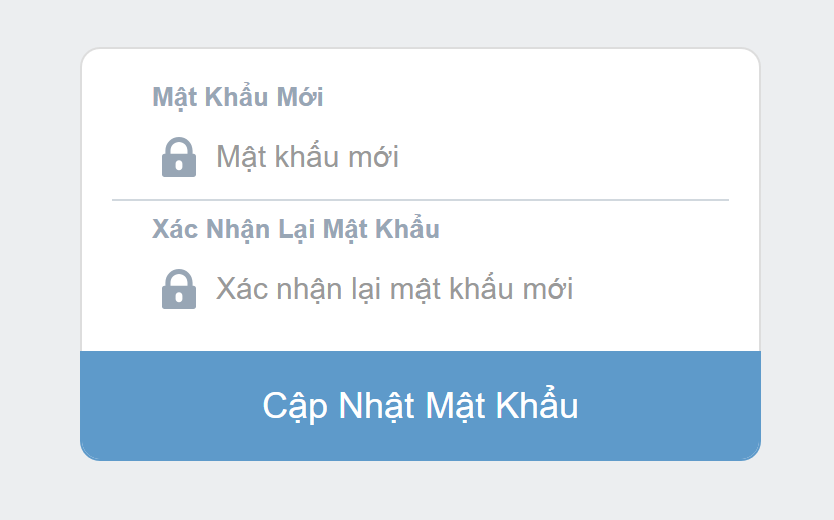Click empty space right of confirm password placeholder
Viewport: 834px width, 520px height.
(x=652, y=289)
